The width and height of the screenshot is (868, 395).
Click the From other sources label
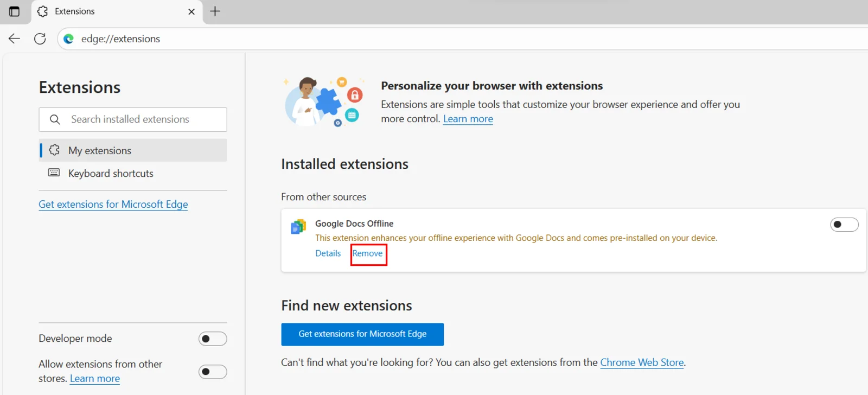click(323, 197)
